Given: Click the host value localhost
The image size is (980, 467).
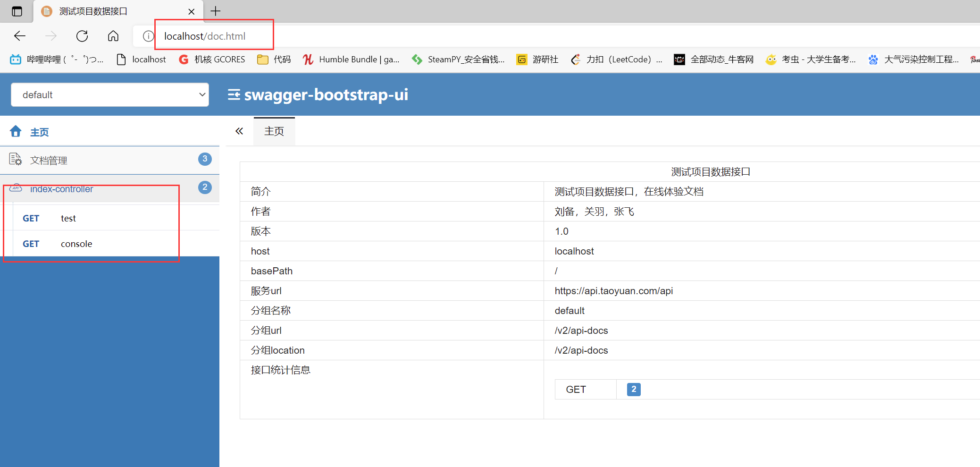Looking at the screenshot, I should [x=574, y=251].
